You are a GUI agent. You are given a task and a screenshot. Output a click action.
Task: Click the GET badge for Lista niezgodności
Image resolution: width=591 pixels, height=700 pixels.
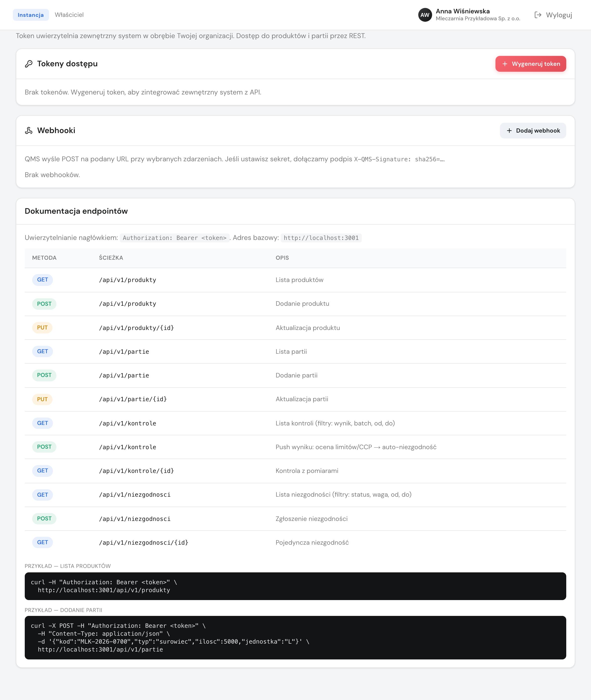click(43, 495)
